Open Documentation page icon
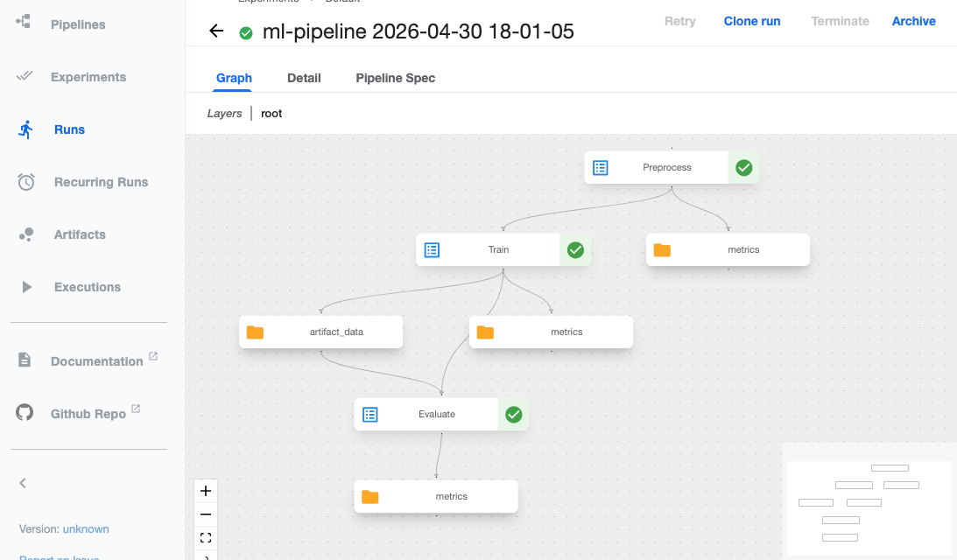Viewport: 957px width, 560px height. [x=25, y=360]
